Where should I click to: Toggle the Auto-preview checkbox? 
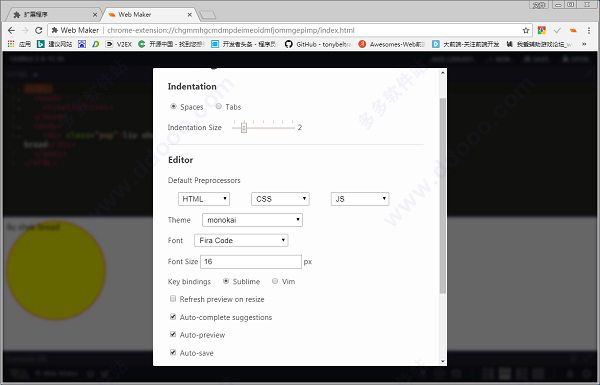[173, 334]
